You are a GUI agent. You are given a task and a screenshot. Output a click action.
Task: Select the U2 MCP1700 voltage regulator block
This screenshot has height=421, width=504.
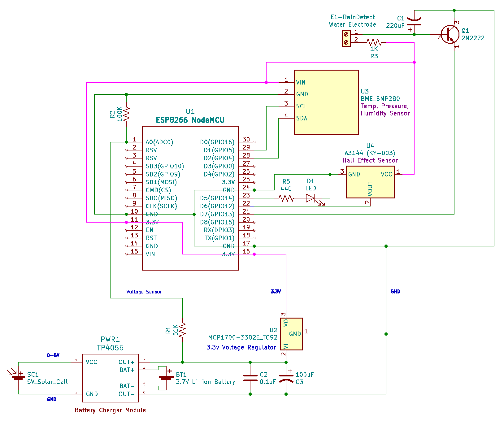291,334
